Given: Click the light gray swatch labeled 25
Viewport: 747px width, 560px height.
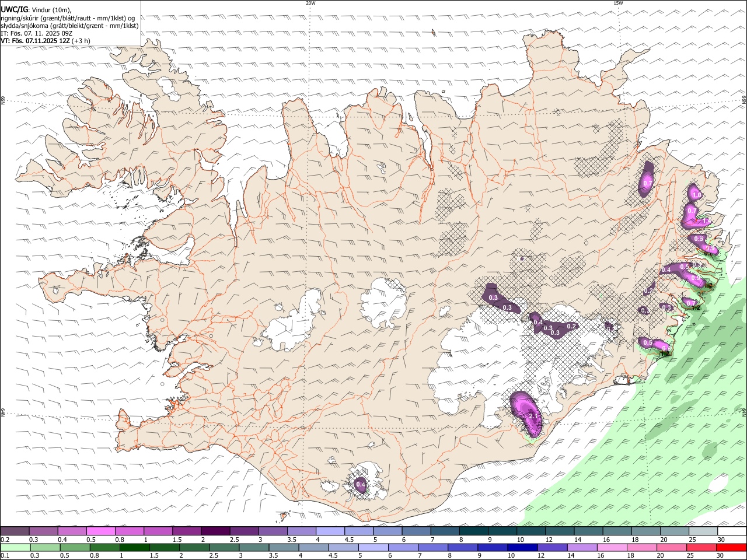Looking at the screenshot, I should pos(703,531).
